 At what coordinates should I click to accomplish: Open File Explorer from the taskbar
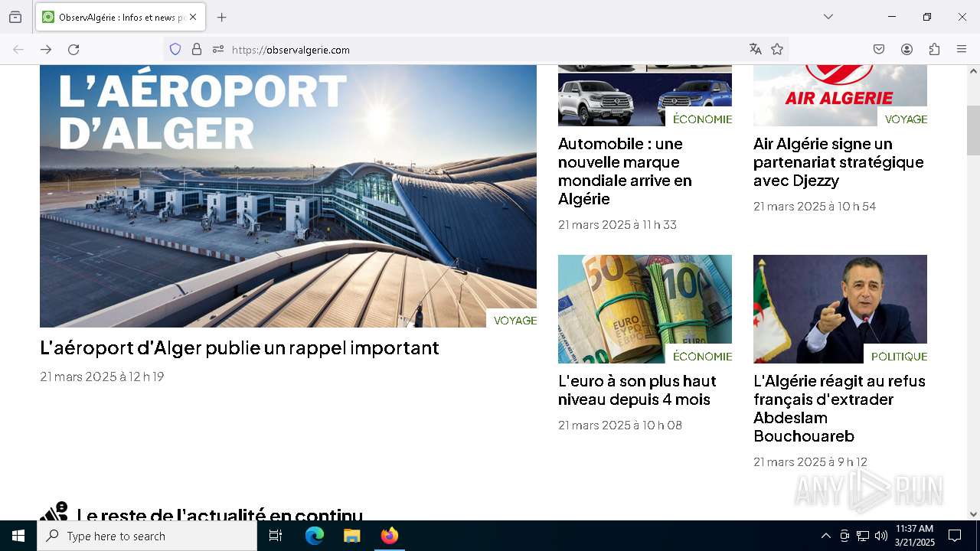[x=351, y=536]
